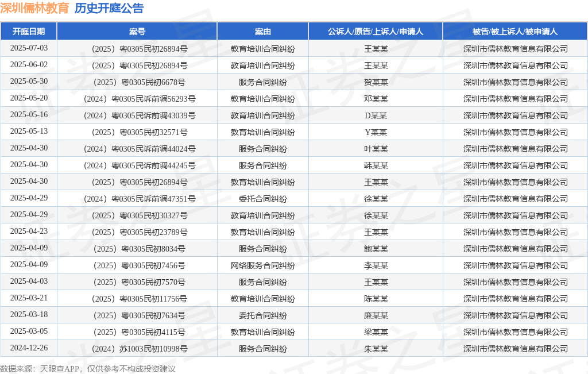Select the 公诉人/原告/上诉人/申请人 column header

pos(376,32)
